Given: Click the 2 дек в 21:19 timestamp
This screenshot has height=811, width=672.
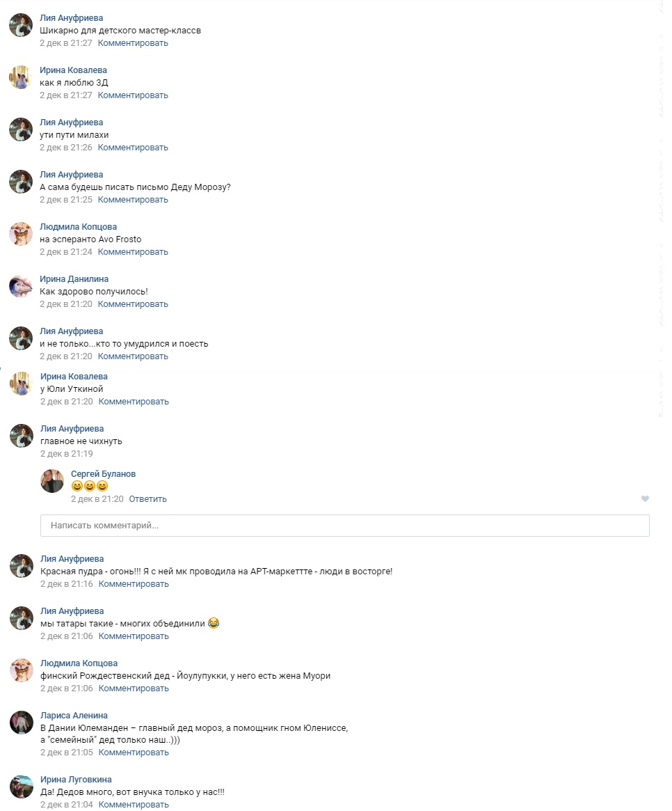Looking at the screenshot, I should pyautogui.click(x=67, y=454).
